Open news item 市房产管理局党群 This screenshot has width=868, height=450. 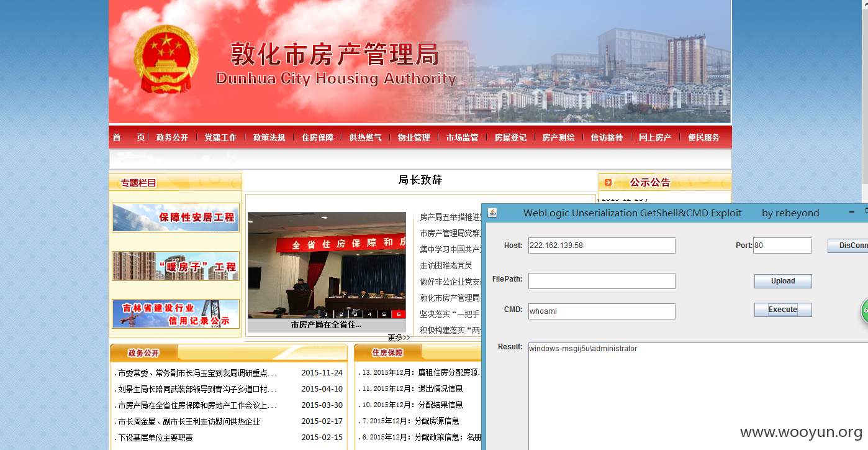pos(451,233)
